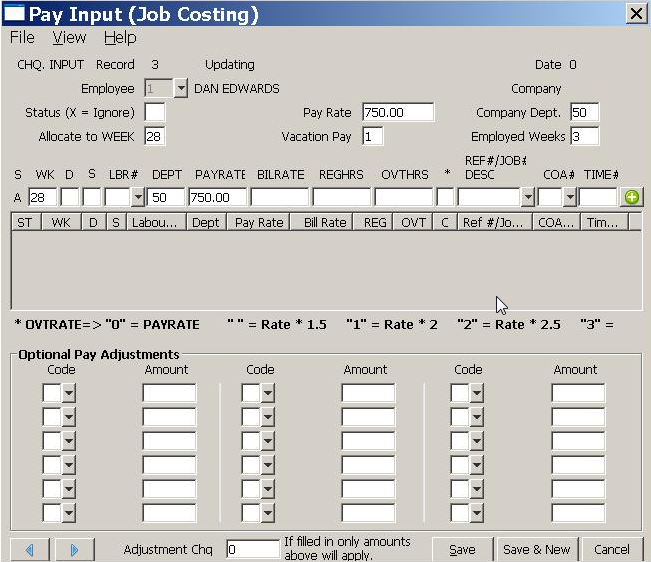Viewport: 651px width, 562px height.
Task: Go to next record with right arrow
Action: point(74,550)
